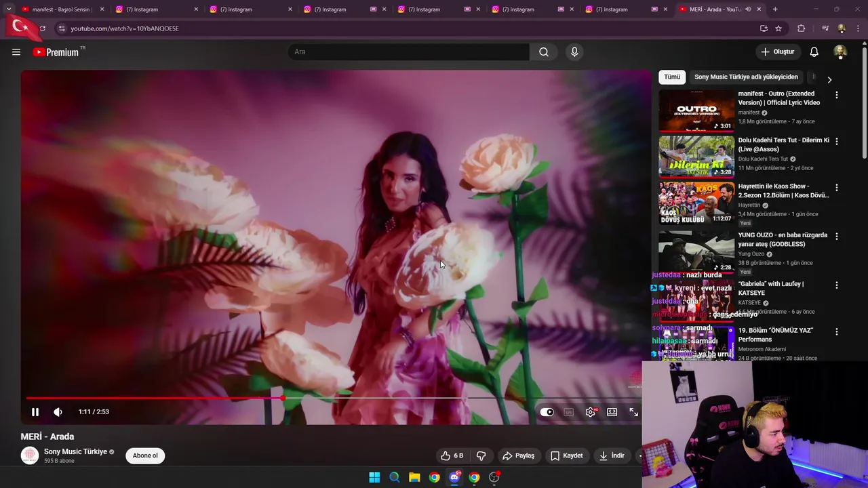This screenshot has height=488, width=868.
Task: Open manifest Outro video thumbnail
Action: 696,110
